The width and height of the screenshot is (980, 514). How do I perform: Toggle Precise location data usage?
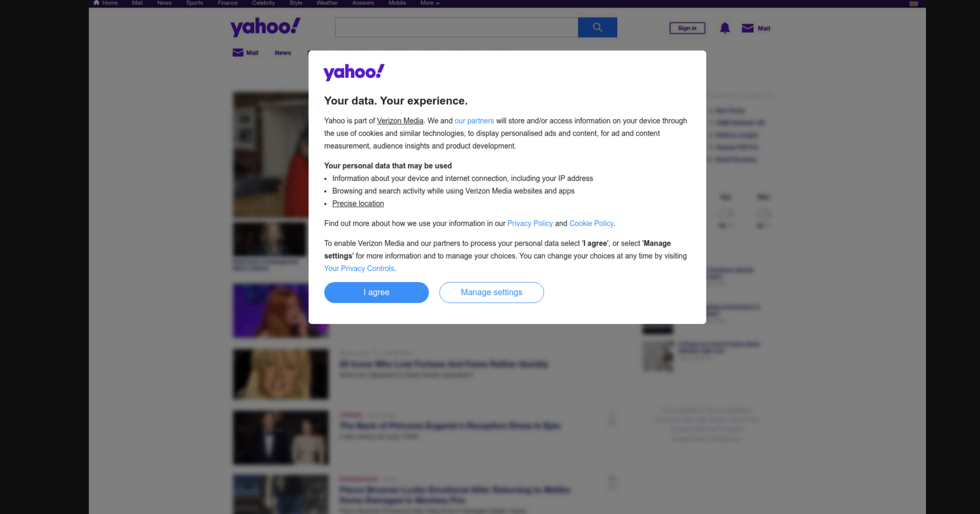point(358,203)
